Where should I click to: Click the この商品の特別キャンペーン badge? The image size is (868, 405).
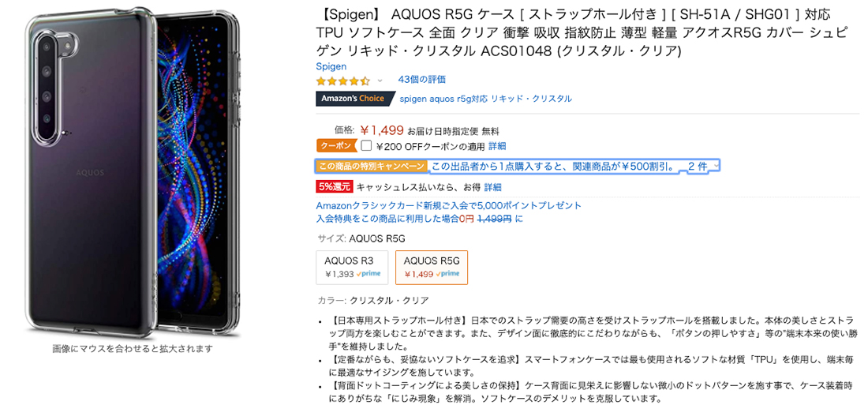coord(372,167)
